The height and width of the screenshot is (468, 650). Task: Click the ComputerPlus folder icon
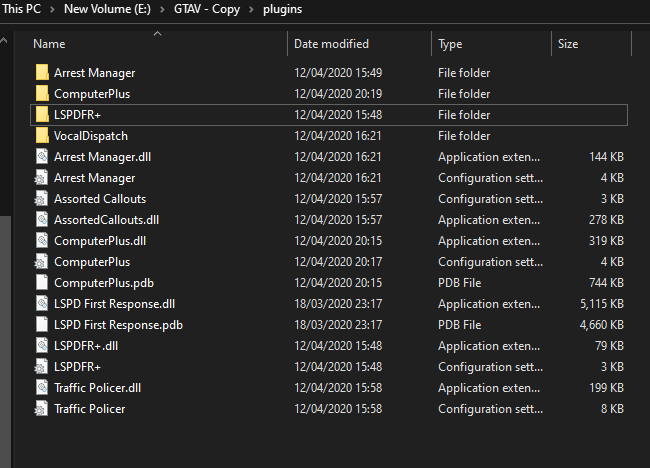[41, 94]
